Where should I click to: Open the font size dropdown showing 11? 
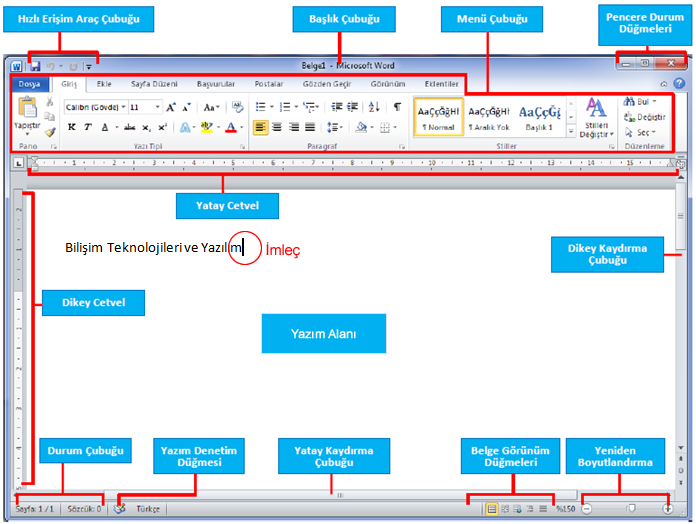144,106
